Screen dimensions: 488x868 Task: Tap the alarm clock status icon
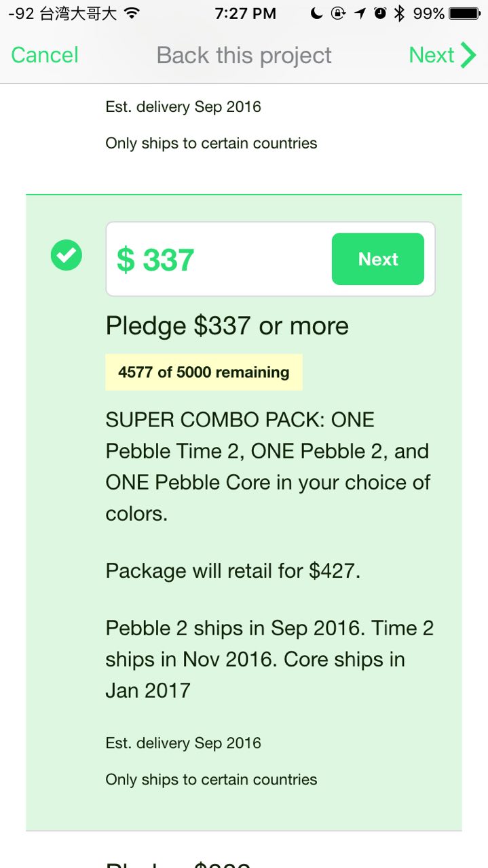(x=380, y=14)
